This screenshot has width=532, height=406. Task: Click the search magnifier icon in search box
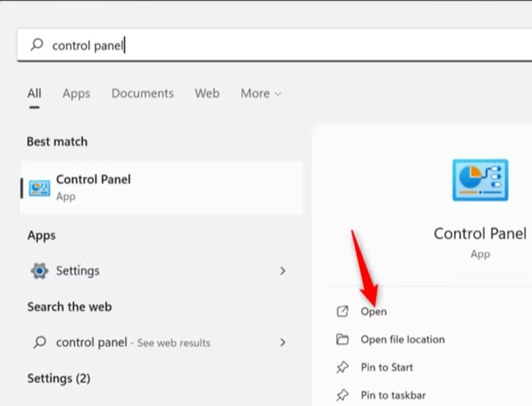37,44
